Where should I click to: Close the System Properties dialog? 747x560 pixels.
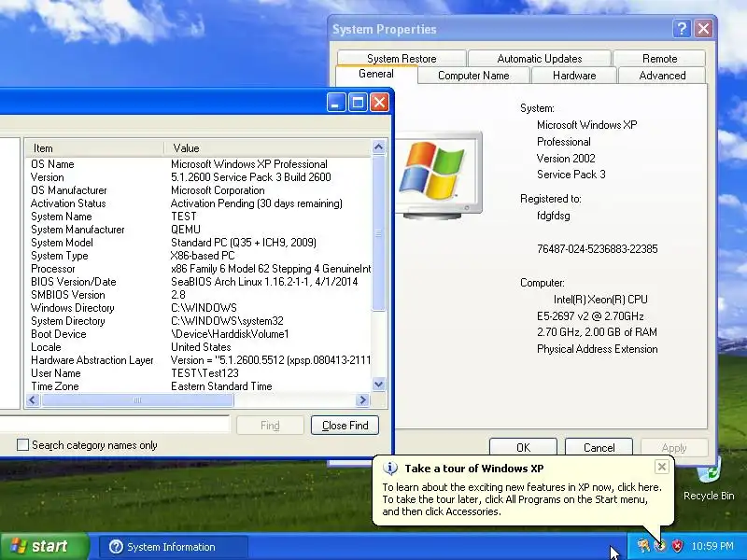click(x=703, y=29)
